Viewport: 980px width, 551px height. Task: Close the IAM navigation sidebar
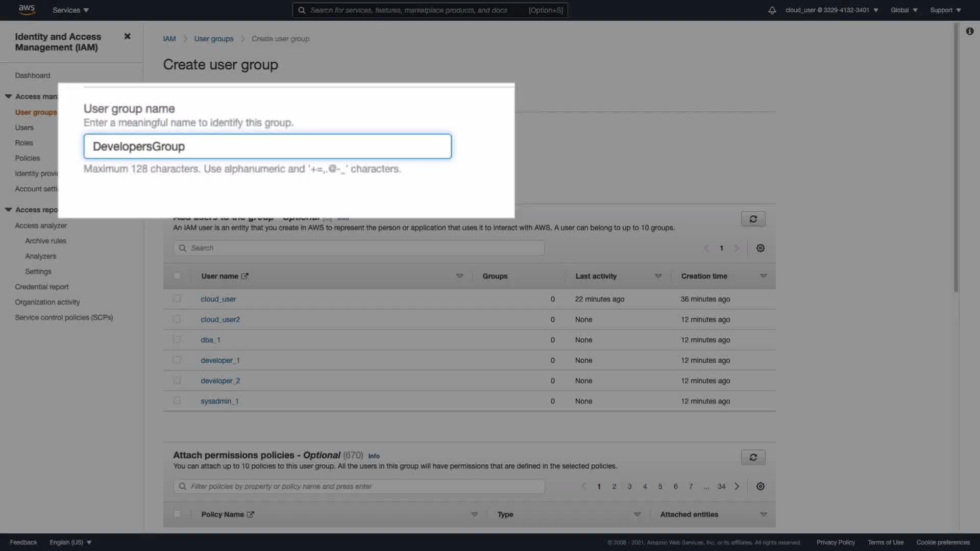point(127,36)
